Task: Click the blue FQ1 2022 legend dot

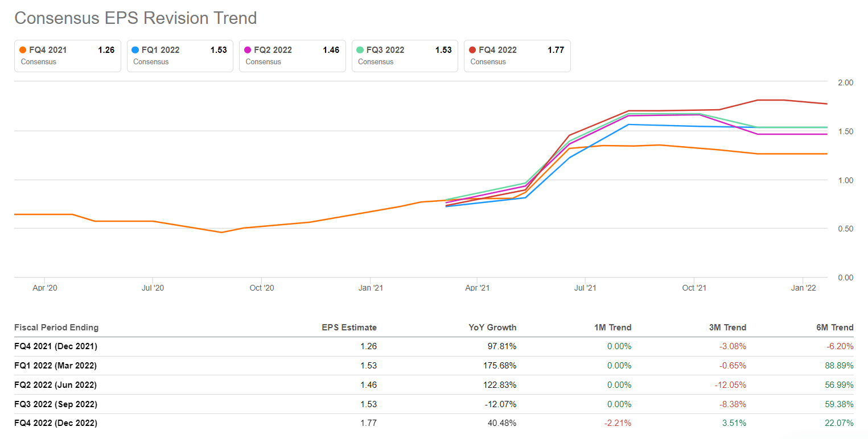Action: pyautogui.click(x=135, y=50)
